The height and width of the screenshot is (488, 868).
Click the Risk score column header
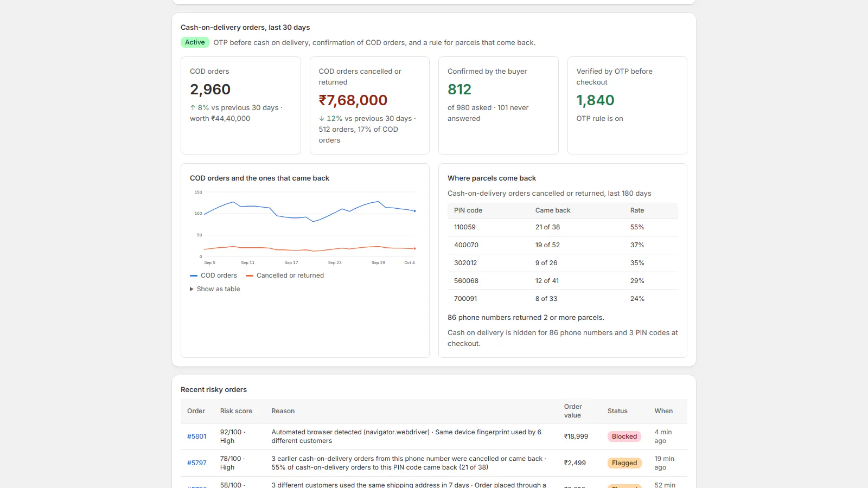[x=236, y=411]
